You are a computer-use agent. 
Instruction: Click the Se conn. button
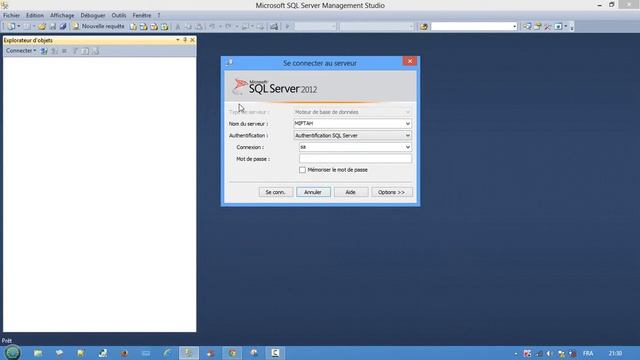click(276, 192)
